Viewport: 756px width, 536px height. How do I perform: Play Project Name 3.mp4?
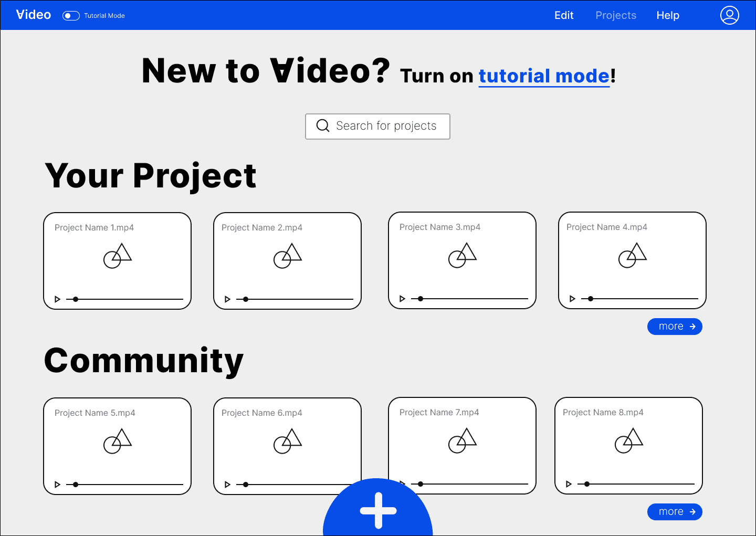pos(402,299)
